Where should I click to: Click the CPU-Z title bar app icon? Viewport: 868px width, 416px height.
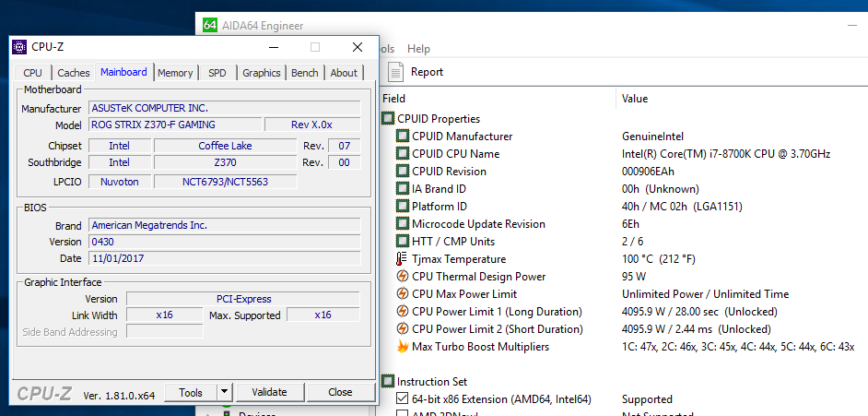tap(18, 47)
